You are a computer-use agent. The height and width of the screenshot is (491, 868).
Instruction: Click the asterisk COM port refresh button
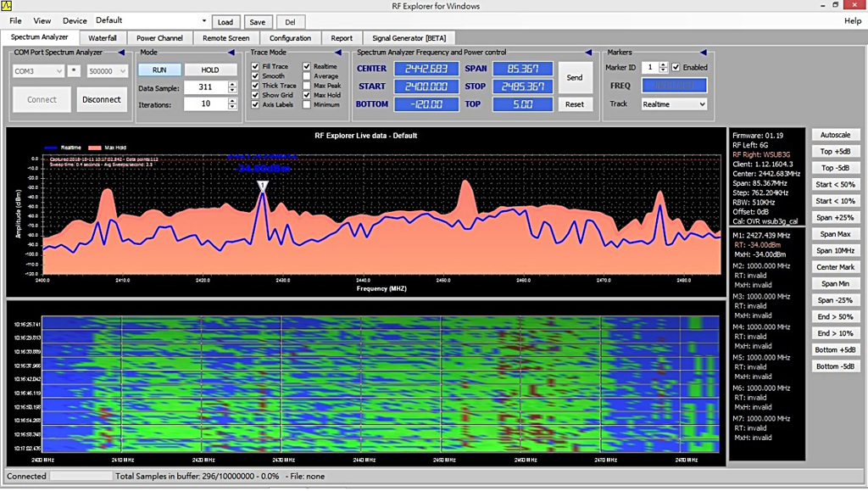click(x=73, y=71)
